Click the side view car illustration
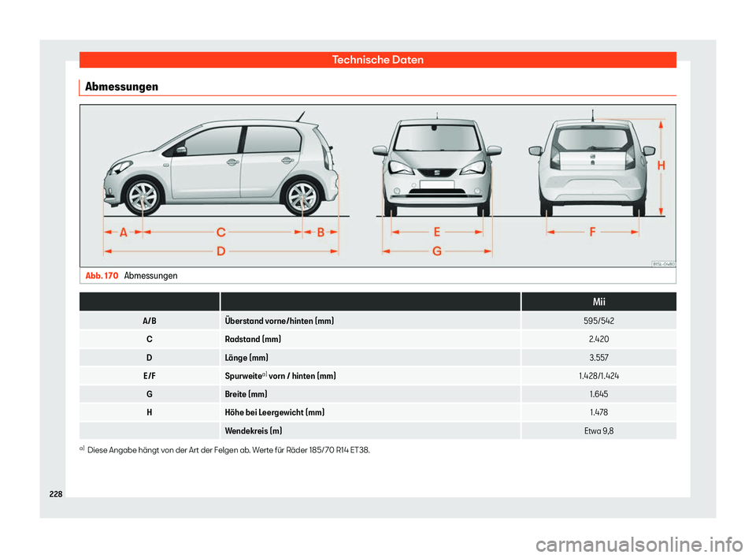This screenshot has width=756, height=558. (223, 168)
